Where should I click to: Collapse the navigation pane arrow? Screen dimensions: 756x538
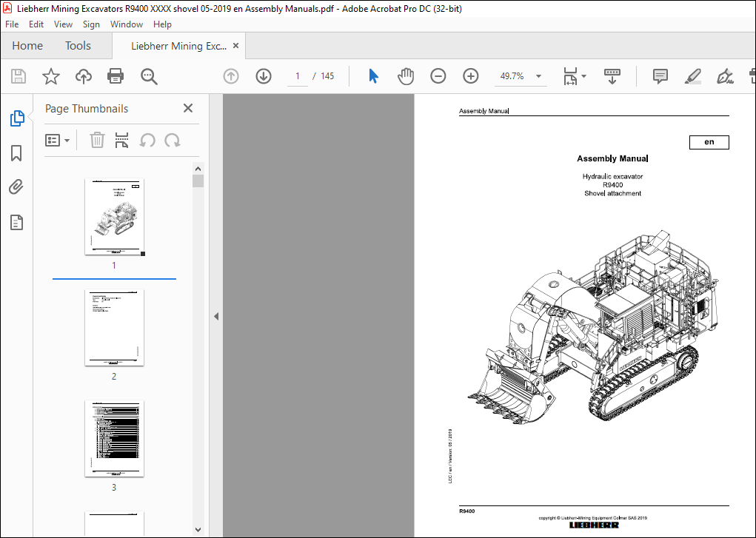[216, 316]
